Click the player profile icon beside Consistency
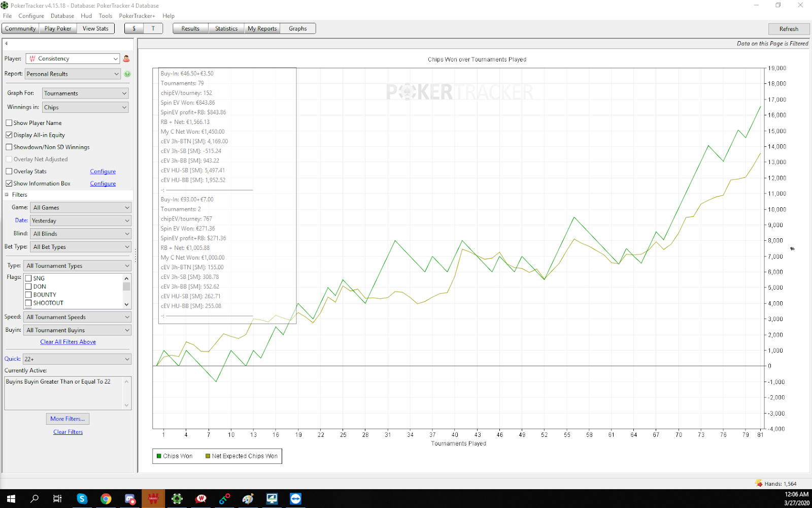 (126, 58)
